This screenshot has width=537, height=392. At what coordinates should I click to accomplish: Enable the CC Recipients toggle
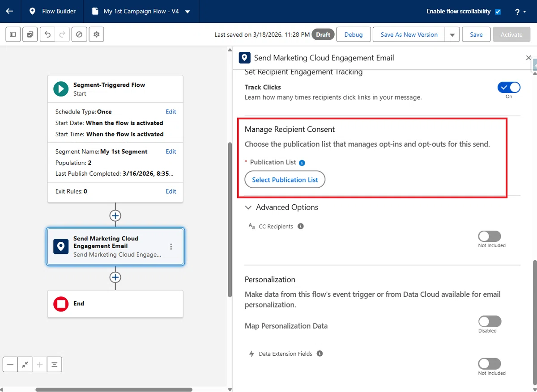pos(490,236)
